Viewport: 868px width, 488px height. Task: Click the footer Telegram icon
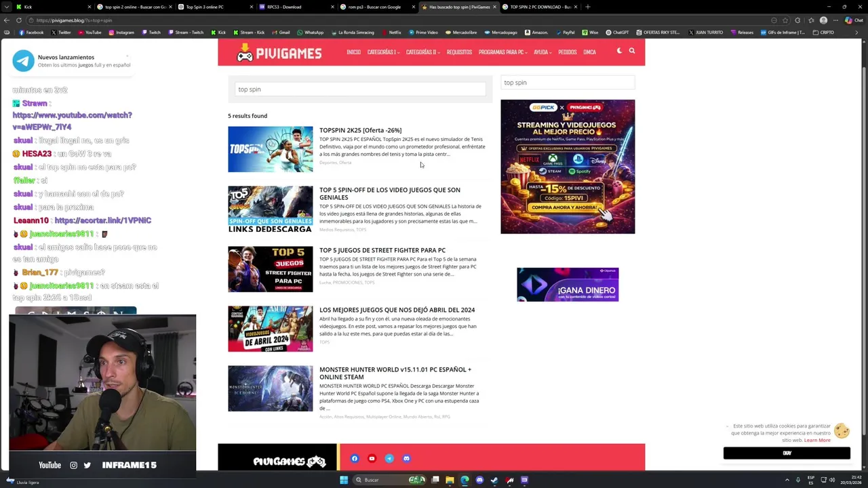(x=389, y=458)
